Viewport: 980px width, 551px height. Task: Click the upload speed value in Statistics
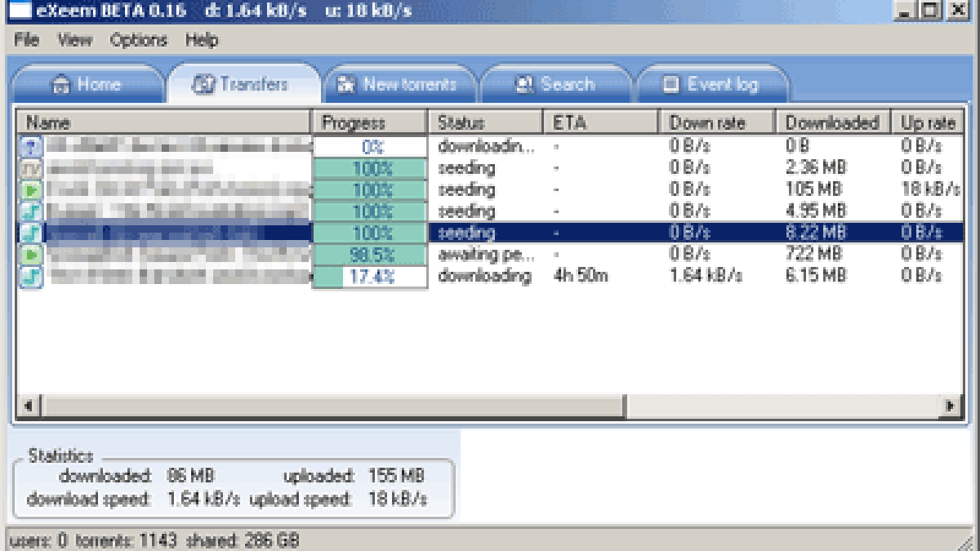click(398, 500)
